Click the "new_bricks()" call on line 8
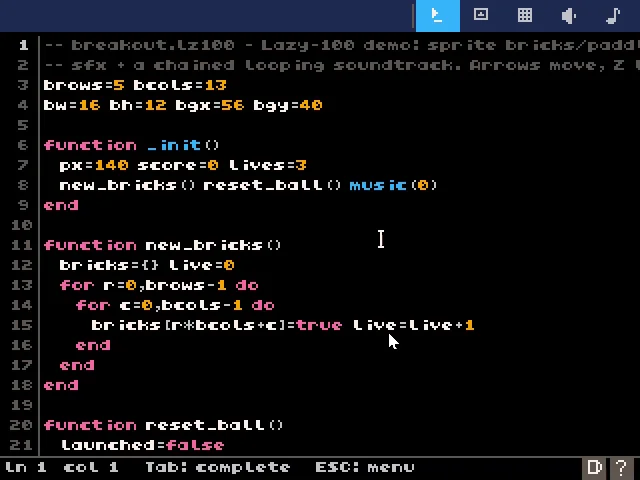The image size is (640, 480). (x=128, y=185)
